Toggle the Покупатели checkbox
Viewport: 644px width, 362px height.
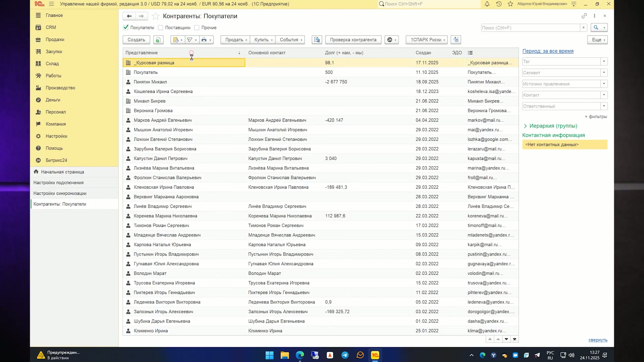point(126,27)
